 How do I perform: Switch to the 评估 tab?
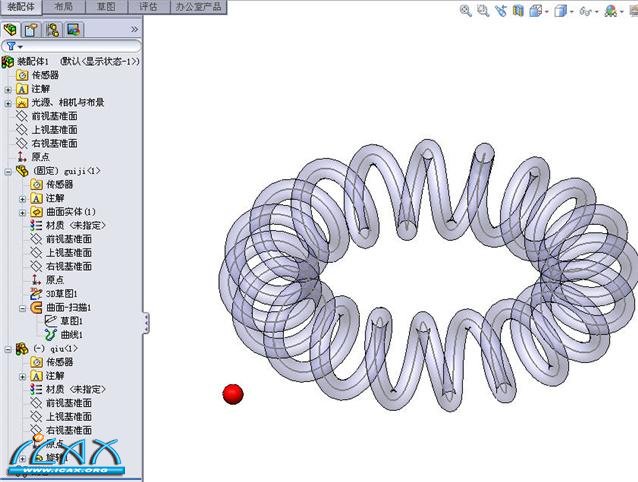tap(148, 7)
